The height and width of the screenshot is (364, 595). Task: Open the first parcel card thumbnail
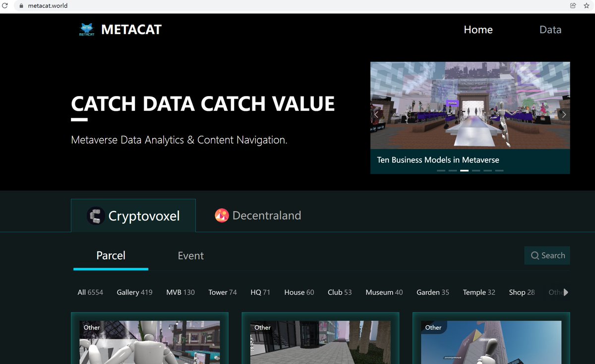click(x=150, y=342)
